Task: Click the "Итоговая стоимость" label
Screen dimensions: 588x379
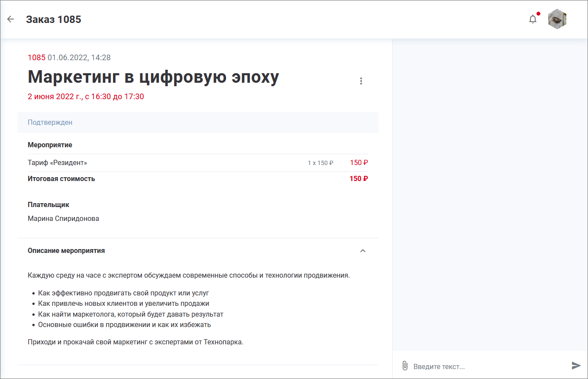Action: pos(61,179)
